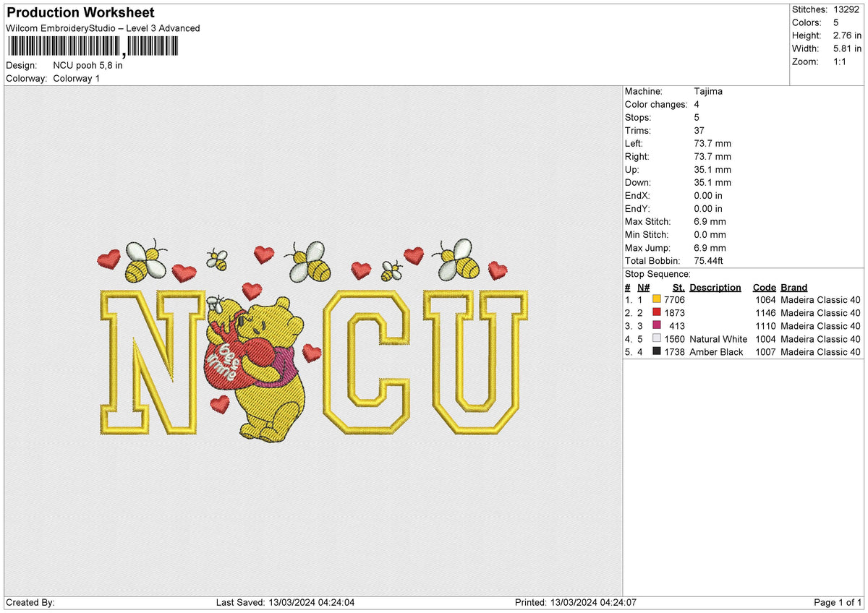This screenshot has width=868, height=613.
Task: Click the Created By footer label
Action: 30,602
